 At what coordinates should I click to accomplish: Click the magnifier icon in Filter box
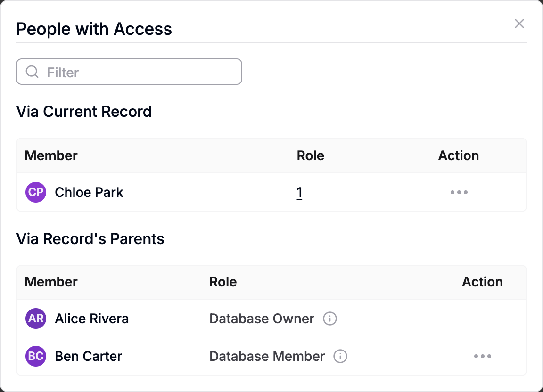(x=32, y=72)
